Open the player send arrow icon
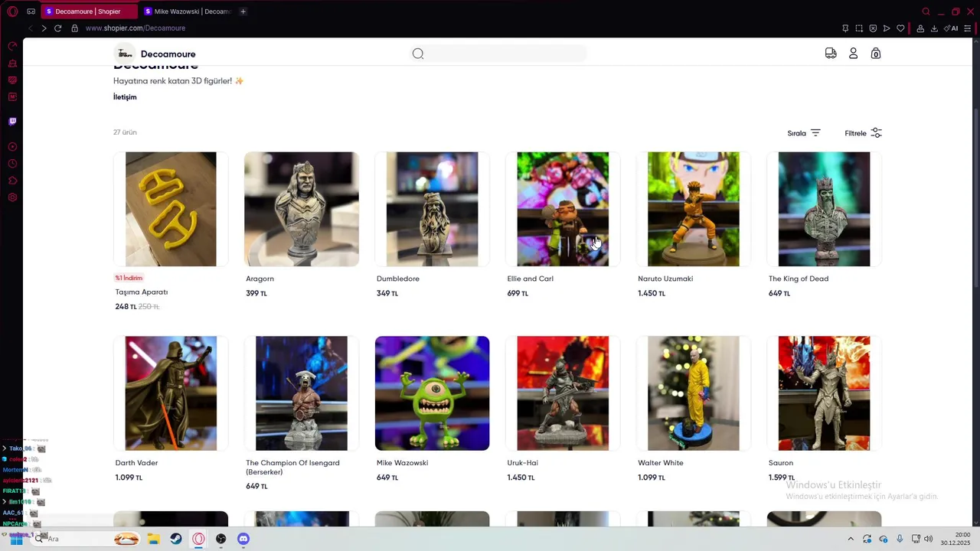Screen dimensions: 980x551 click(887, 28)
